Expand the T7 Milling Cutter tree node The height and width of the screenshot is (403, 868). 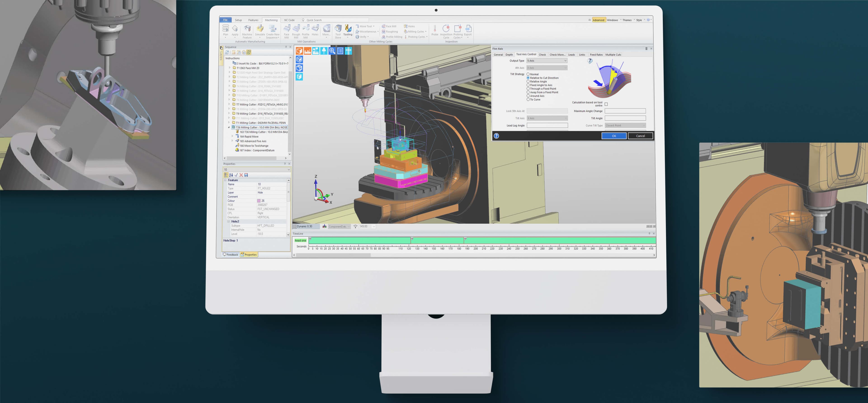click(x=229, y=104)
